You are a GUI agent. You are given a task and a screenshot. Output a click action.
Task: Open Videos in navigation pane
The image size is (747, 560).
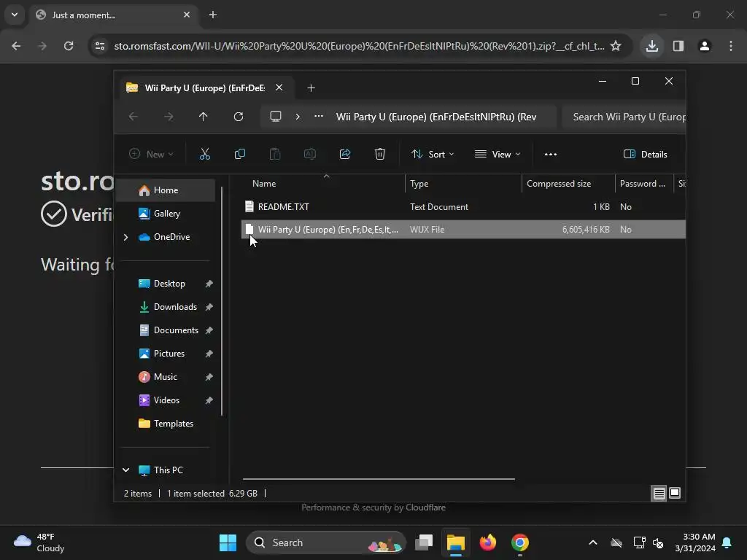click(x=166, y=400)
